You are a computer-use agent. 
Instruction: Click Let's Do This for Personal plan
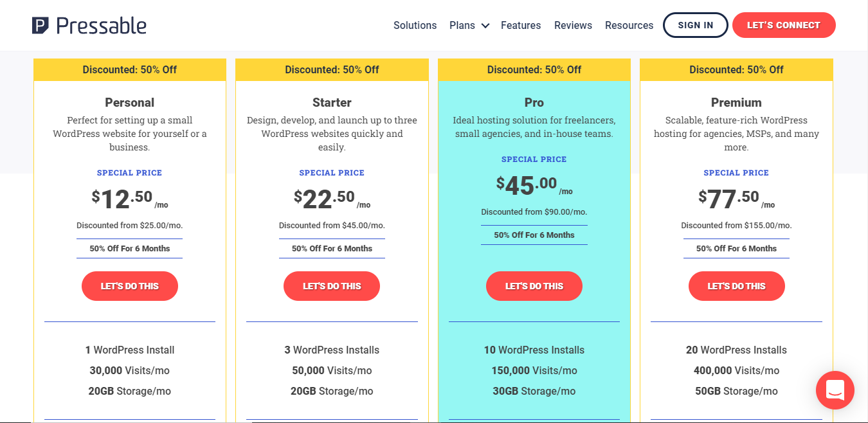pyautogui.click(x=130, y=286)
